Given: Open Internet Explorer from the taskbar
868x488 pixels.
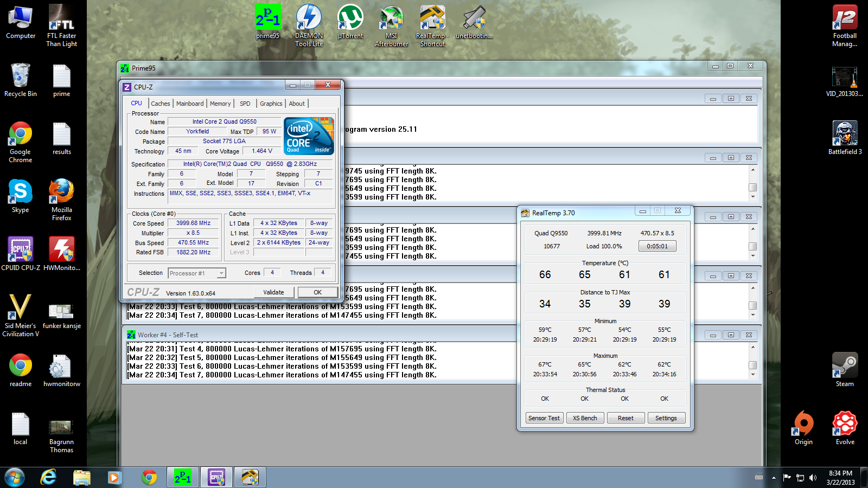Looking at the screenshot, I should [49, 477].
